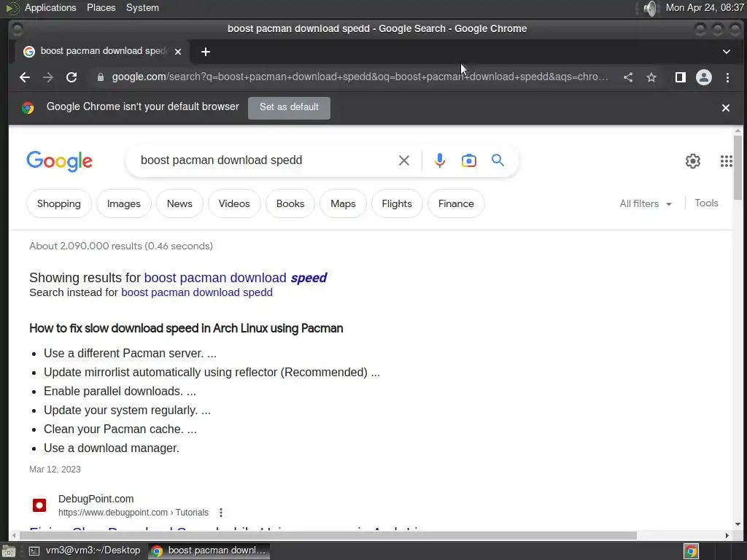Clear the search box text
The image size is (747, 560).
pyautogui.click(x=404, y=160)
